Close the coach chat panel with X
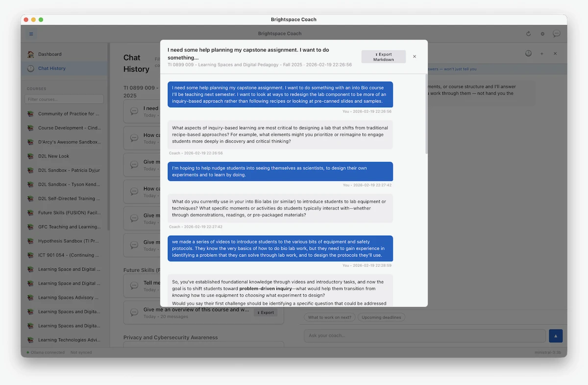Screen dimensions: 588x385 [x=555, y=53]
